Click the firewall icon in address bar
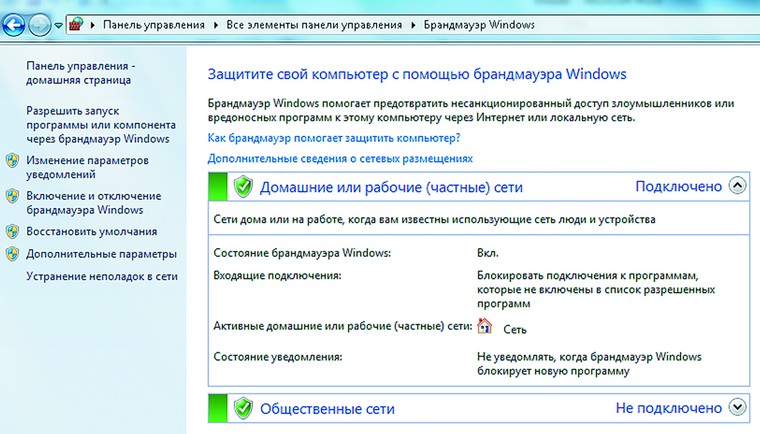Screen dimensions: 760x434 click(x=76, y=24)
